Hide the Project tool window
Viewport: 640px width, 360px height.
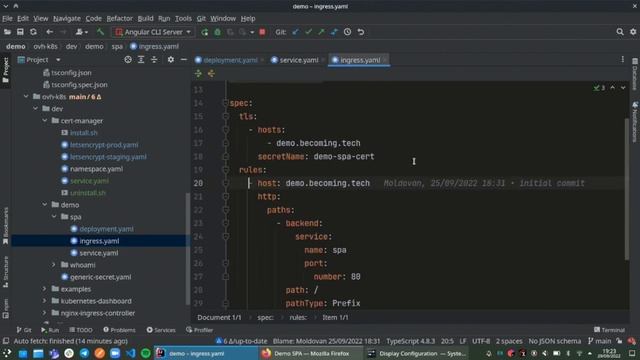[x=184, y=60]
